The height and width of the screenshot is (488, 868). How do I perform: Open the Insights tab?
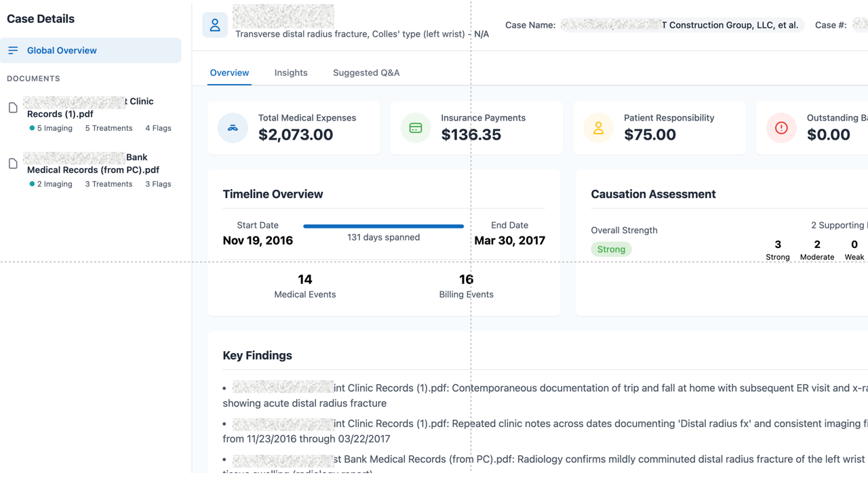[291, 73]
